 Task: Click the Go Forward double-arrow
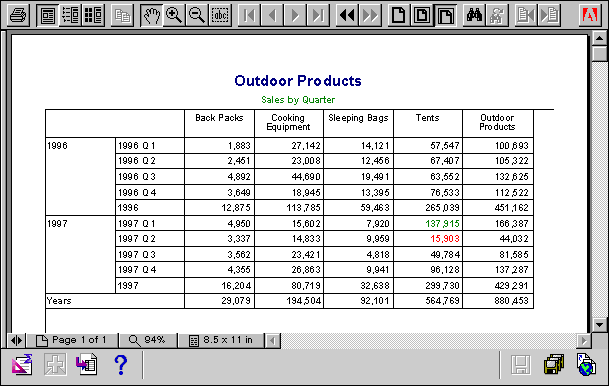click(369, 16)
